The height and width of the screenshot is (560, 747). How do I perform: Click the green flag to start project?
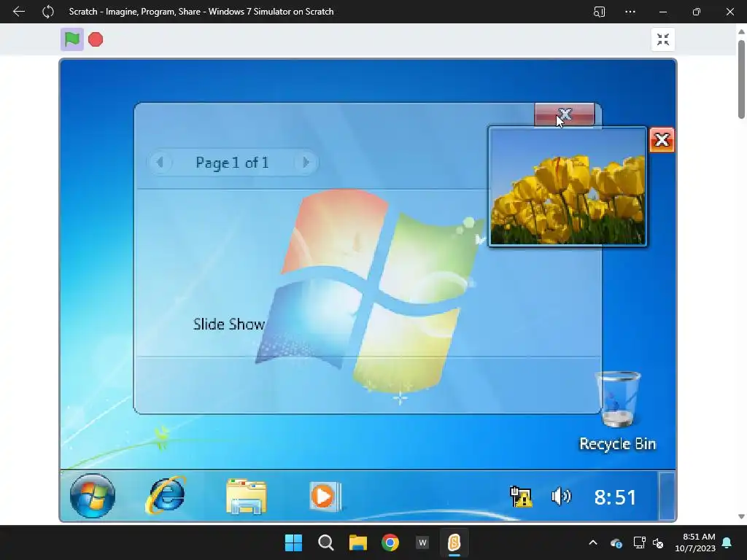pyautogui.click(x=72, y=39)
